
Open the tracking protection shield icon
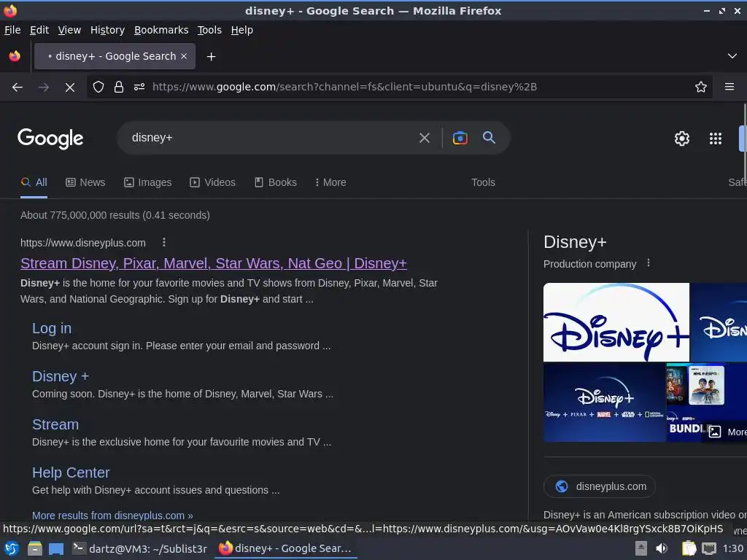tap(98, 87)
